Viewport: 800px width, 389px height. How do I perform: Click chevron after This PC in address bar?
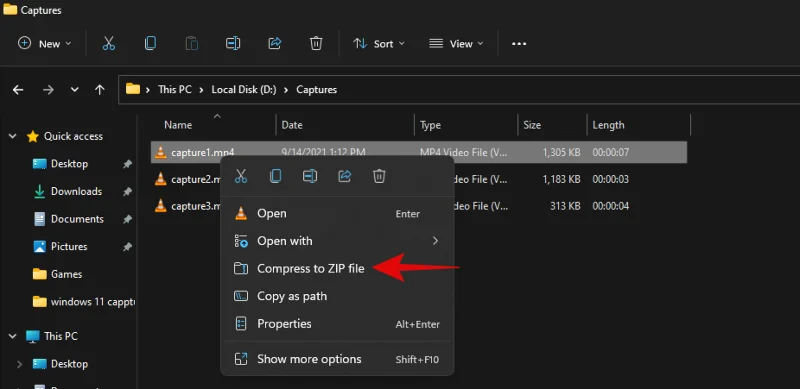click(202, 90)
